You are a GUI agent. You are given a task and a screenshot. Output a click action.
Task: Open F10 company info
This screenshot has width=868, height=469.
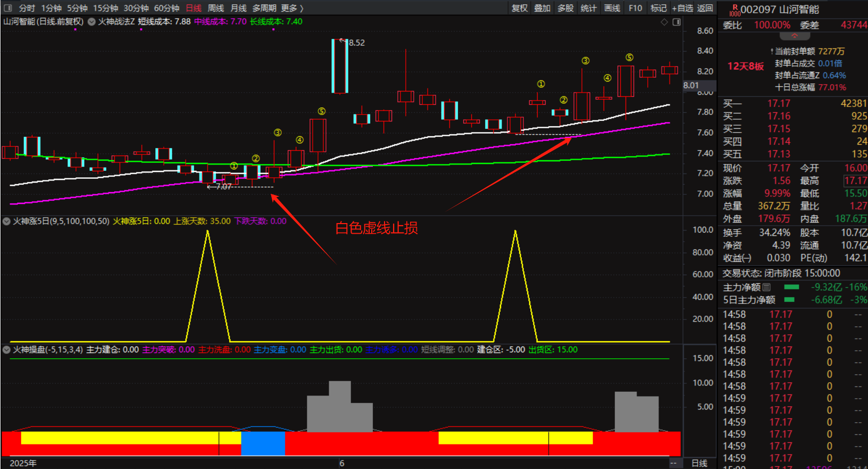pos(635,8)
